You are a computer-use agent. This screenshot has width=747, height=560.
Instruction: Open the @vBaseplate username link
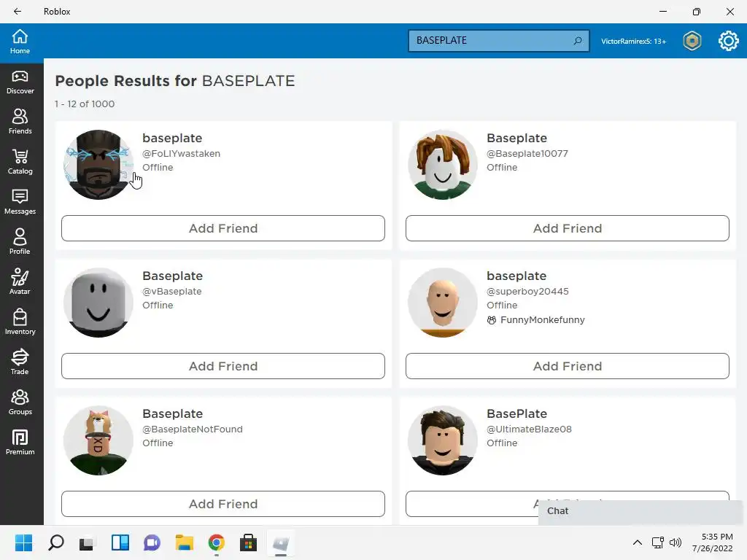click(x=171, y=291)
